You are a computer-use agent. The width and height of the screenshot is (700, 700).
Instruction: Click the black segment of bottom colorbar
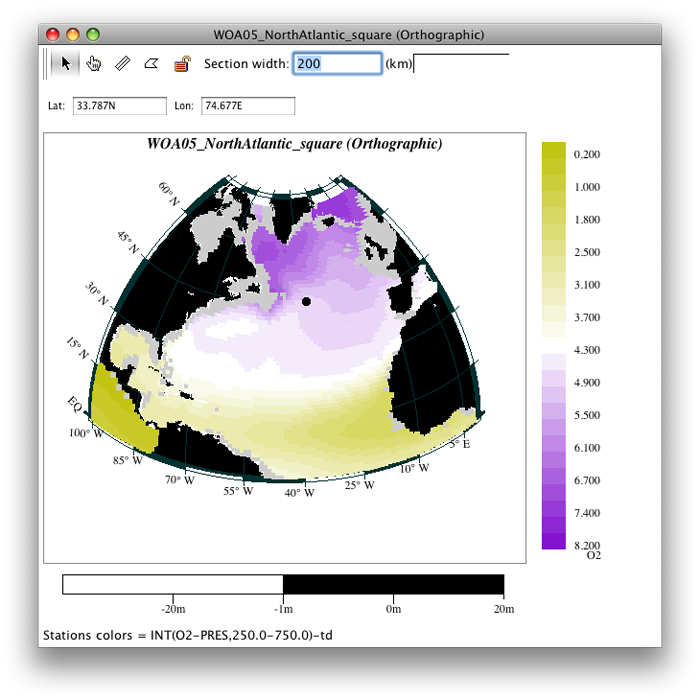393,585
